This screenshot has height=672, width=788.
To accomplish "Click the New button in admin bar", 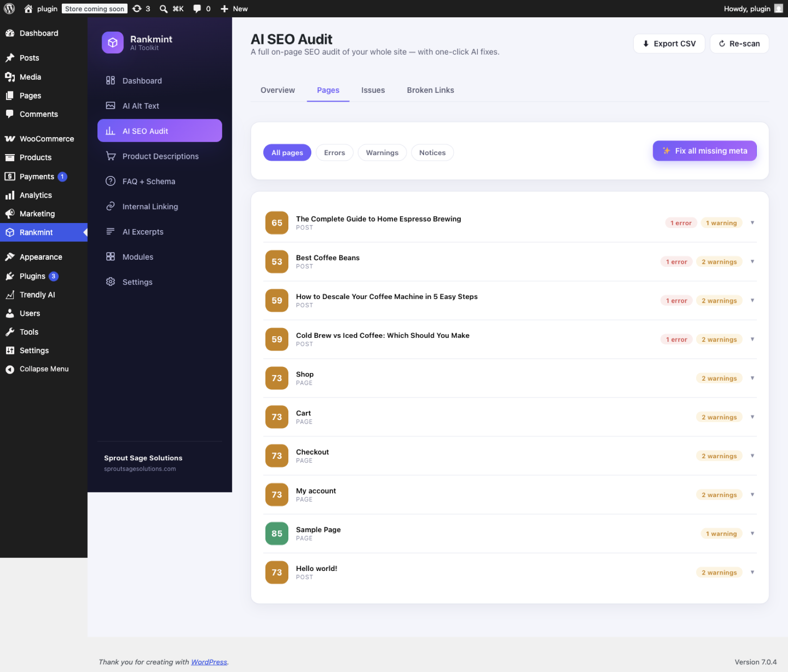I will [234, 9].
